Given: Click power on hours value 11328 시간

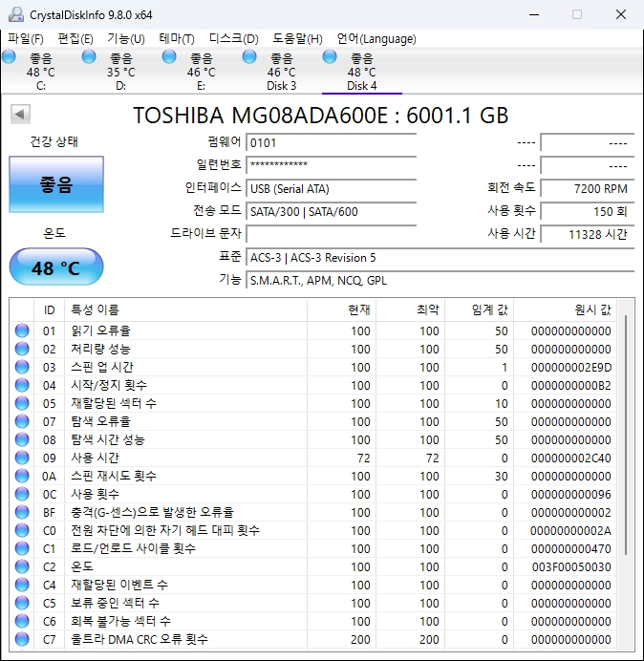Looking at the screenshot, I should pyautogui.click(x=587, y=234).
